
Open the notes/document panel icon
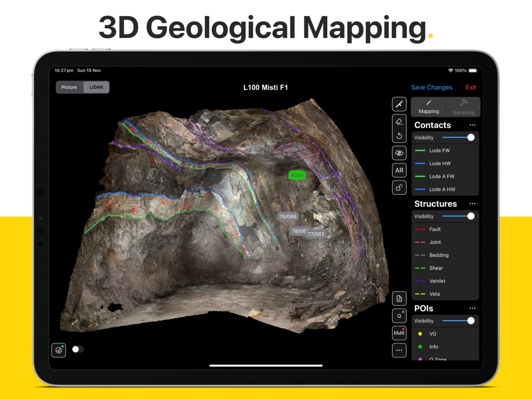399,298
